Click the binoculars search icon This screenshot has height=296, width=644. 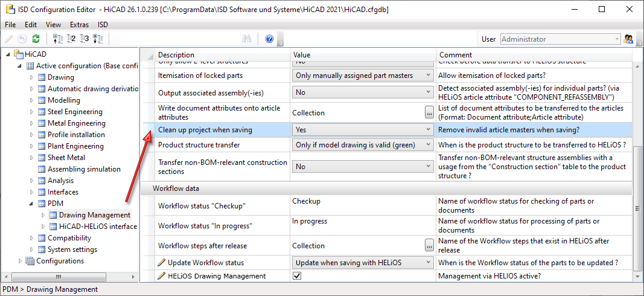[246, 39]
